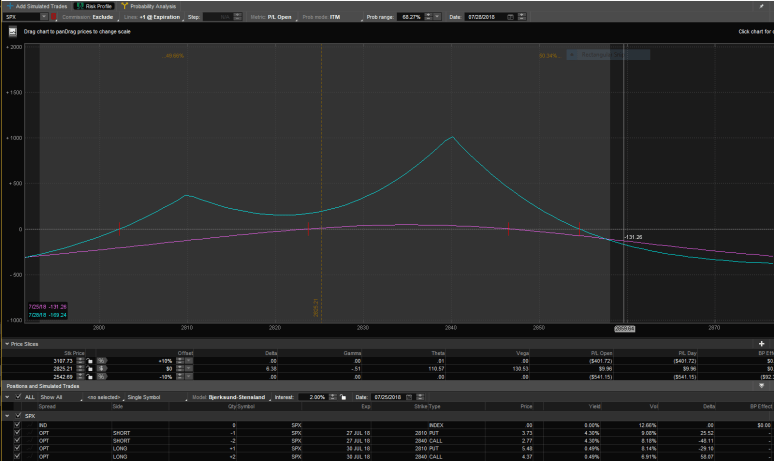Toggle the ALL positions checkbox
The width and height of the screenshot is (774, 461).
pyautogui.click(x=17, y=397)
